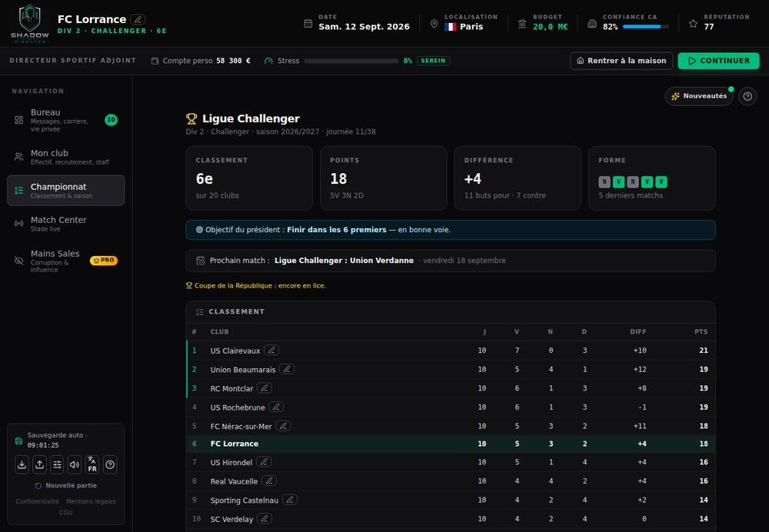Open the Nouveautés panel
This screenshot has height=532, width=769.
click(x=699, y=96)
